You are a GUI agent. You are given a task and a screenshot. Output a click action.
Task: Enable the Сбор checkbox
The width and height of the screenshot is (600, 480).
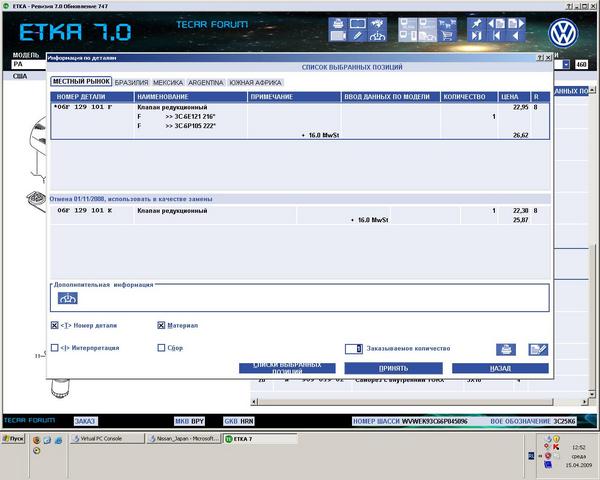(161, 348)
